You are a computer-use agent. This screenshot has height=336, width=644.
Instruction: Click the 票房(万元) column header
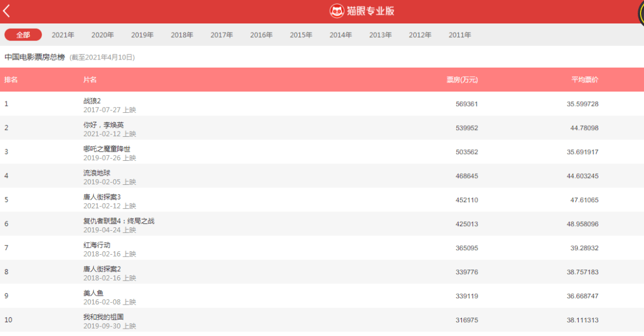(462, 80)
